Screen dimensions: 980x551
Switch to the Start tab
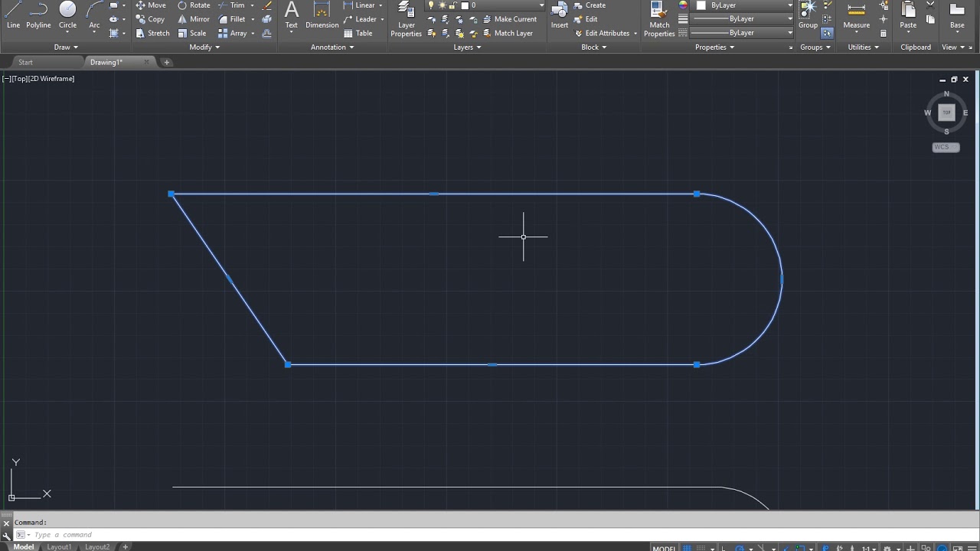coord(25,62)
